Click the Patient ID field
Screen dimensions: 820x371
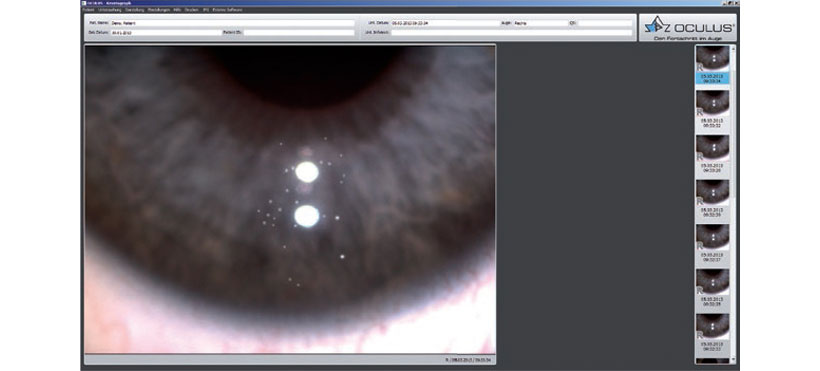(299, 32)
